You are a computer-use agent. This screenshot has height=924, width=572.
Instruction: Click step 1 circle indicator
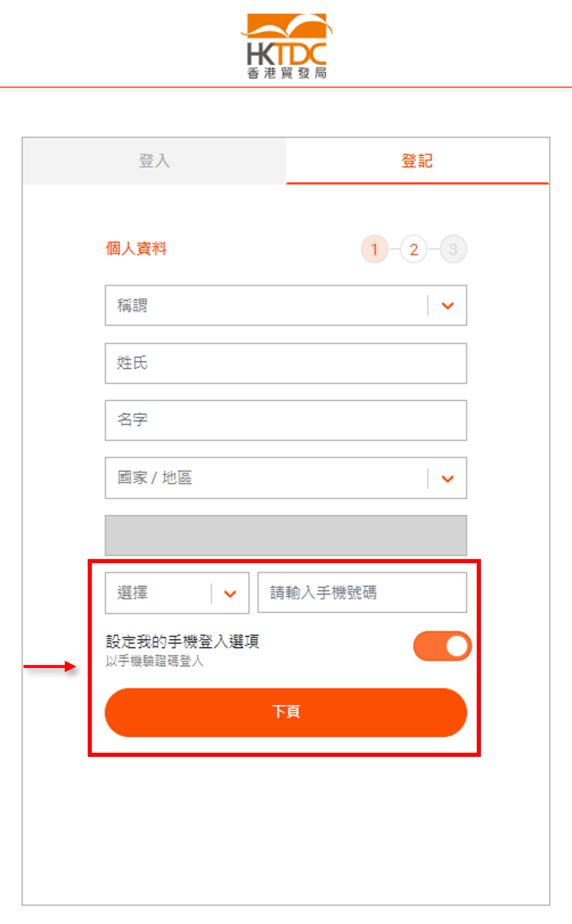click(x=375, y=249)
